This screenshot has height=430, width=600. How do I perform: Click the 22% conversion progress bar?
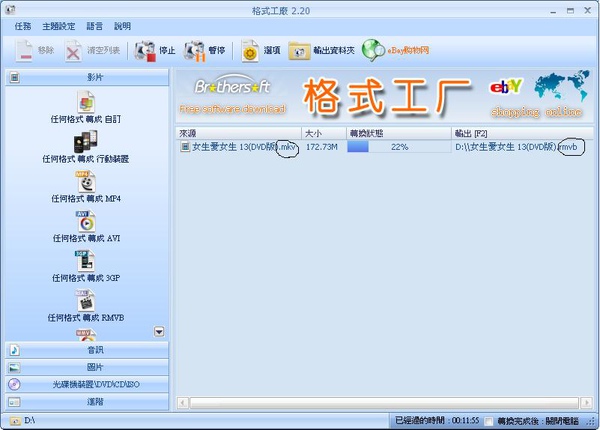click(399, 147)
